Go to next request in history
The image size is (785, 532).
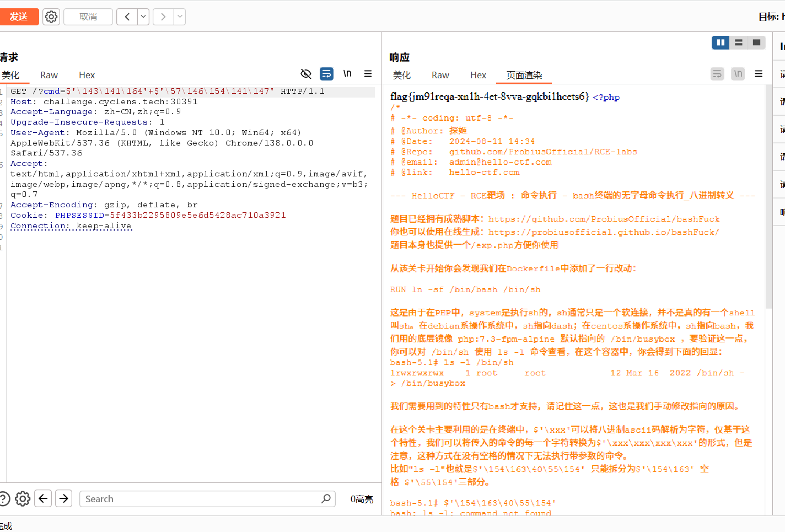(163, 17)
